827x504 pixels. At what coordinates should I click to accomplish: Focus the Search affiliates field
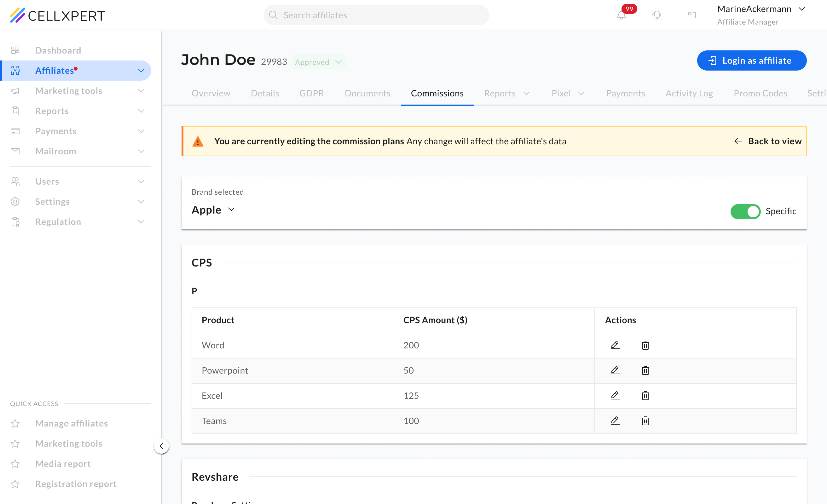pyautogui.click(x=376, y=15)
